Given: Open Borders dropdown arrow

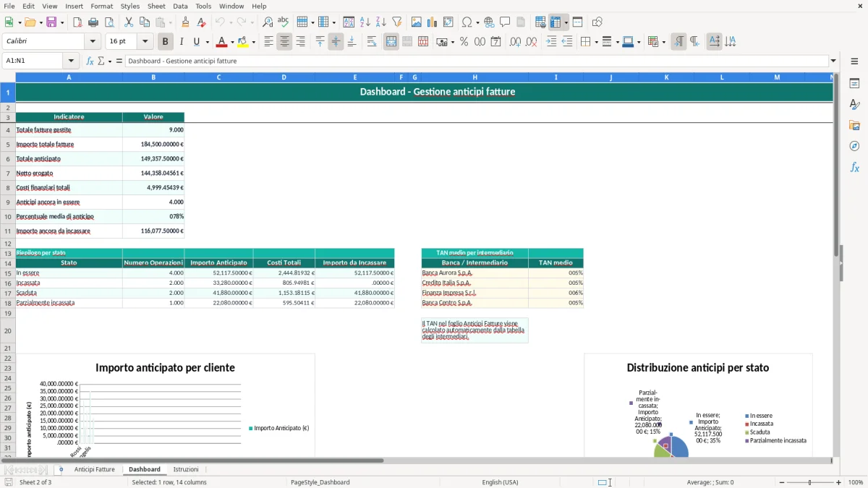Looking at the screenshot, I should [595, 42].
